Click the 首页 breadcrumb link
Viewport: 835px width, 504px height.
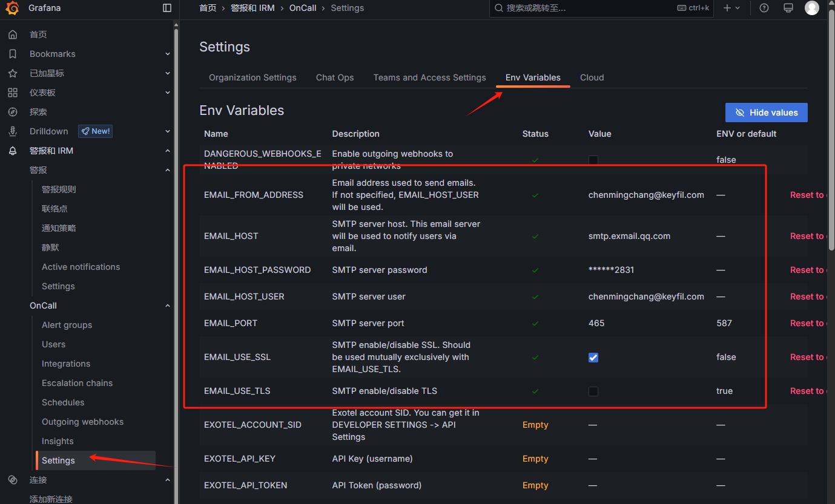point(208,8)
